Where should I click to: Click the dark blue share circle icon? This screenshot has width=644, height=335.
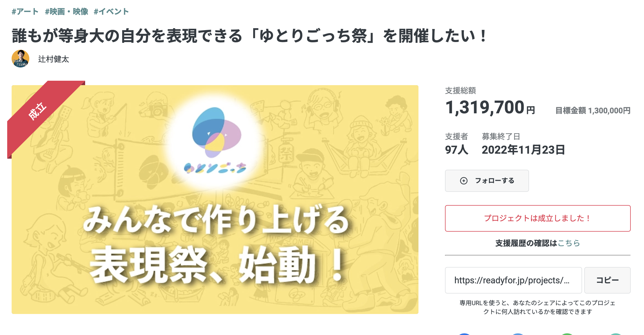click(x=464, y=334)
